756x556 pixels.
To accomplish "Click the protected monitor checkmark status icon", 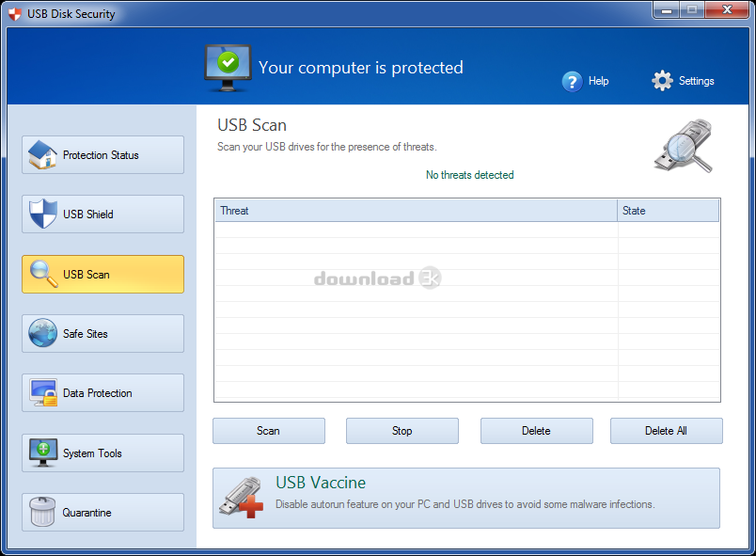I will tap(228, 68).
